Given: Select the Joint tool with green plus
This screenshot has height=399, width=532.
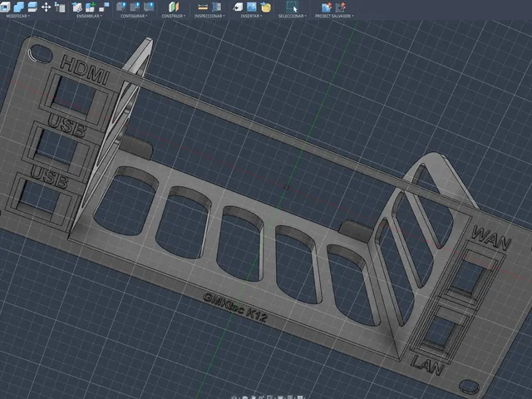Looking at the screenshot, I should (x=91, y=7).
